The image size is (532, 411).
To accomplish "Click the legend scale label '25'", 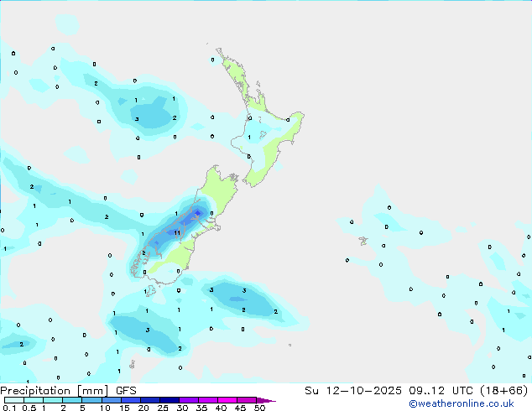I will (163, 408).
